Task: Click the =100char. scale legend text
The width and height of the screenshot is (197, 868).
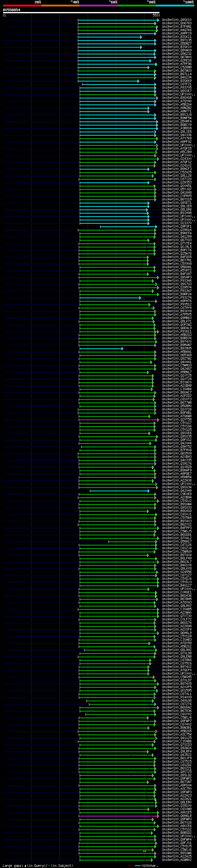Action: [150, 866]
